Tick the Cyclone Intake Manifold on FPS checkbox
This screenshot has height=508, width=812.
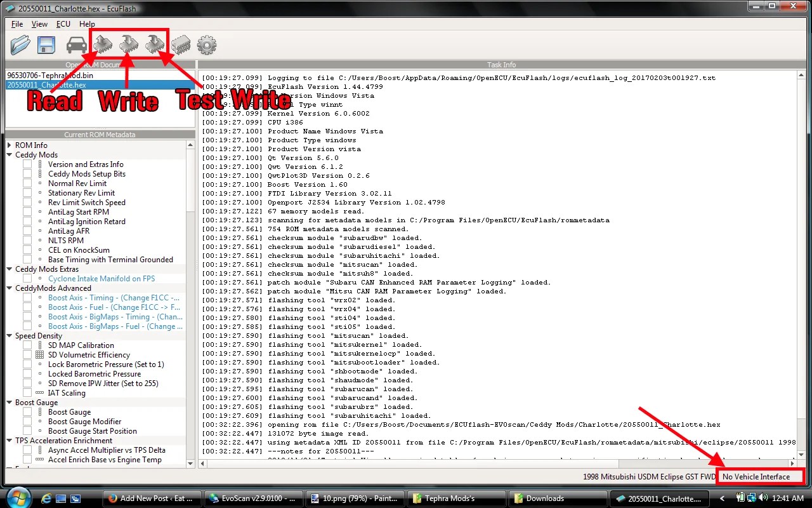click(x=27, y=278)
